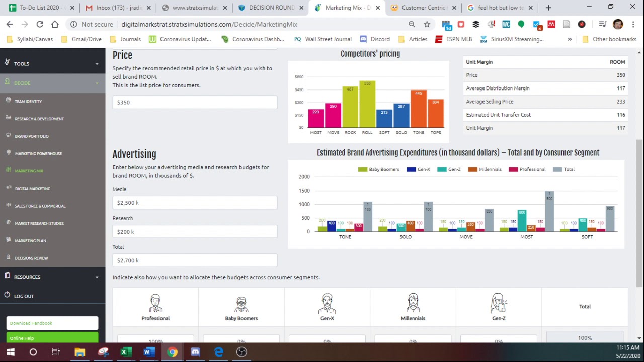644x362 pixels.
Task: Click the Professional segment icon
Action: tap(155, 304)
